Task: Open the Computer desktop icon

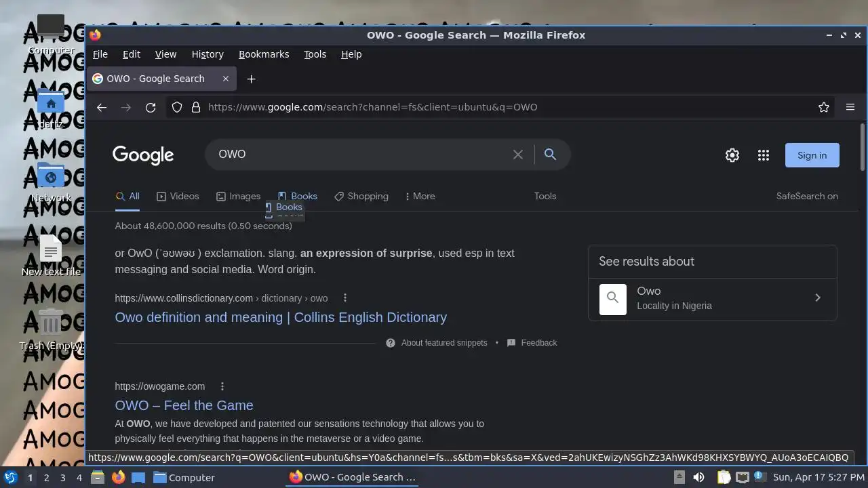Action: pyautogui.click(x=51, y=34)
